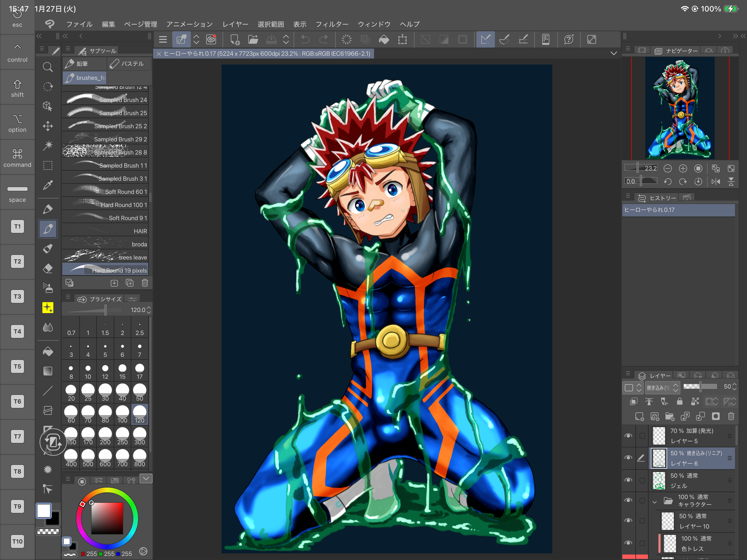The width and height of the screenshot is (747, 560).
Task: Select the Eyedropper tool
Action: pos(48,185)
